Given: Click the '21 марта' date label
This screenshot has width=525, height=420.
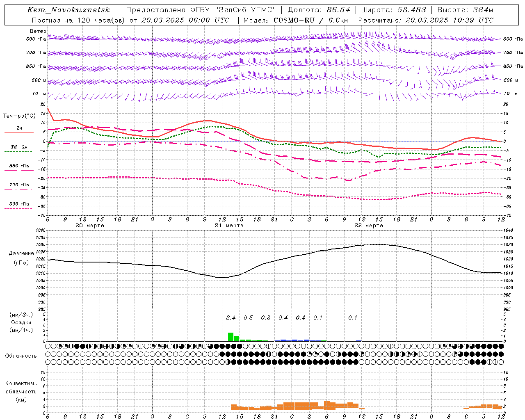Looking at the screenshot, I should (229, 226).
